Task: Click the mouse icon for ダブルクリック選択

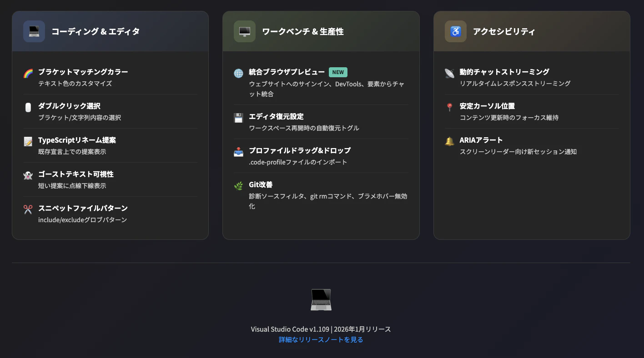Action: [28, 108]
